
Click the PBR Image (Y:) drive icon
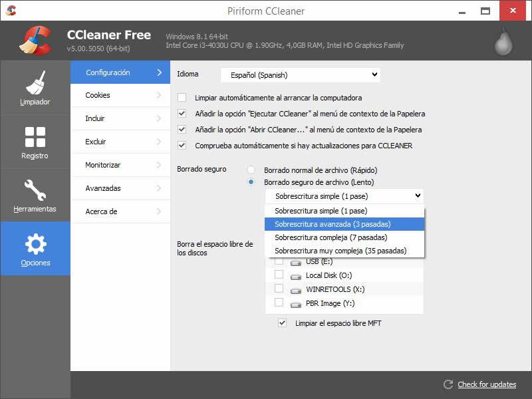[296, 305]
